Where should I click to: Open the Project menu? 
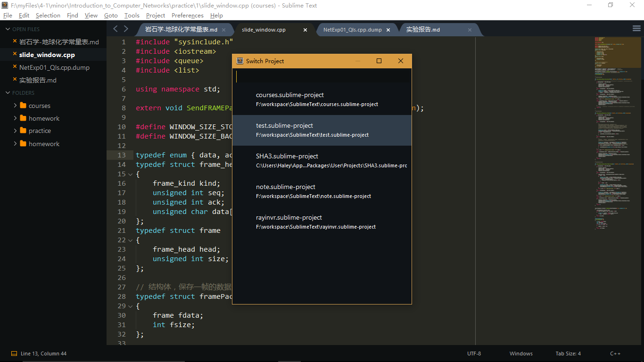(156, 16)
